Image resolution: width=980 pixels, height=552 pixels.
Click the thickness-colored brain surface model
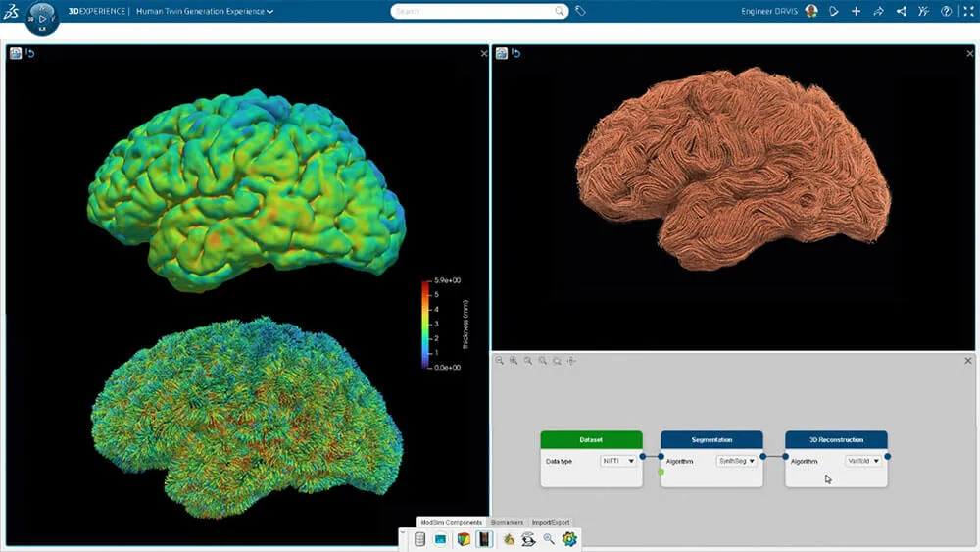click(x=246, y=190)
